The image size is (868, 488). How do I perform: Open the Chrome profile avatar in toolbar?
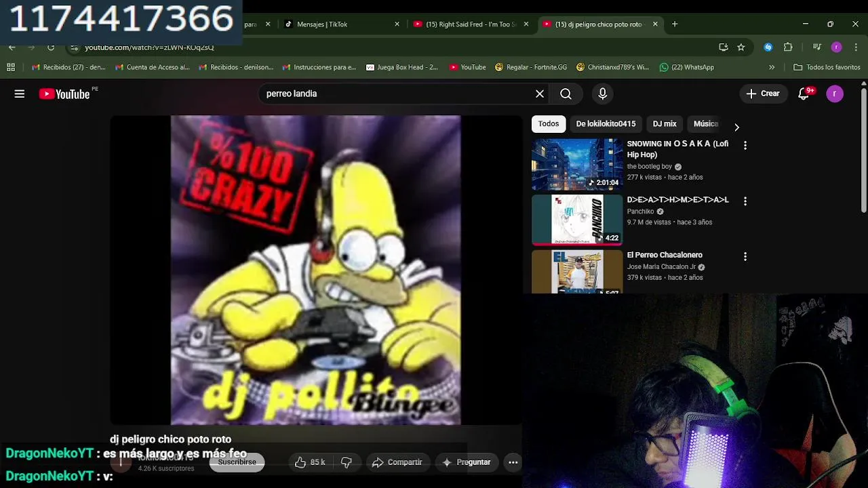point(837,47)
